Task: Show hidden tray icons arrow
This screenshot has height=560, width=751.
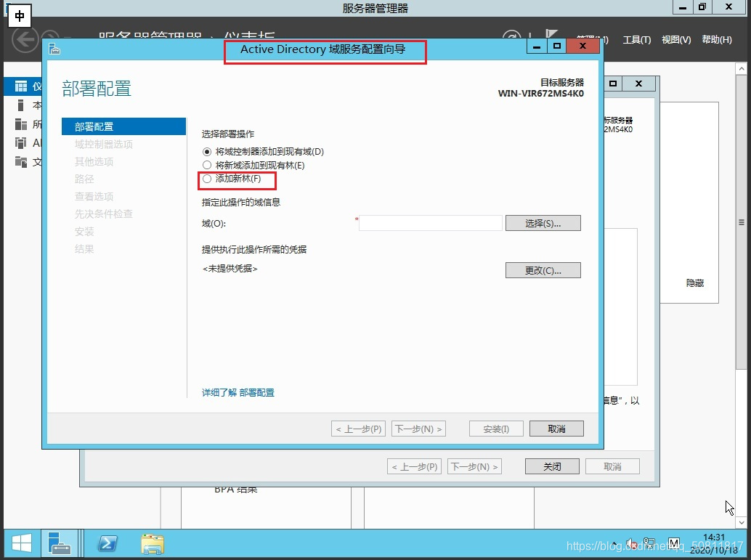Action: pos(614,544)
